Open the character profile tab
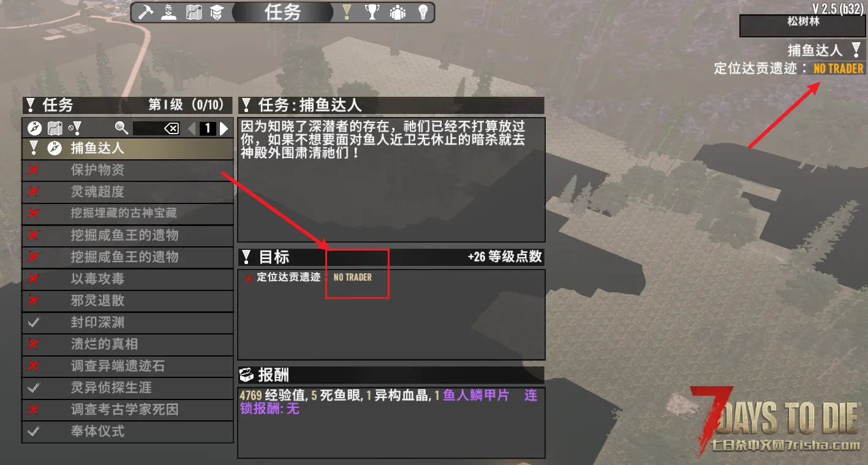The width and height of the screenshot is (868, 465). 169,12
